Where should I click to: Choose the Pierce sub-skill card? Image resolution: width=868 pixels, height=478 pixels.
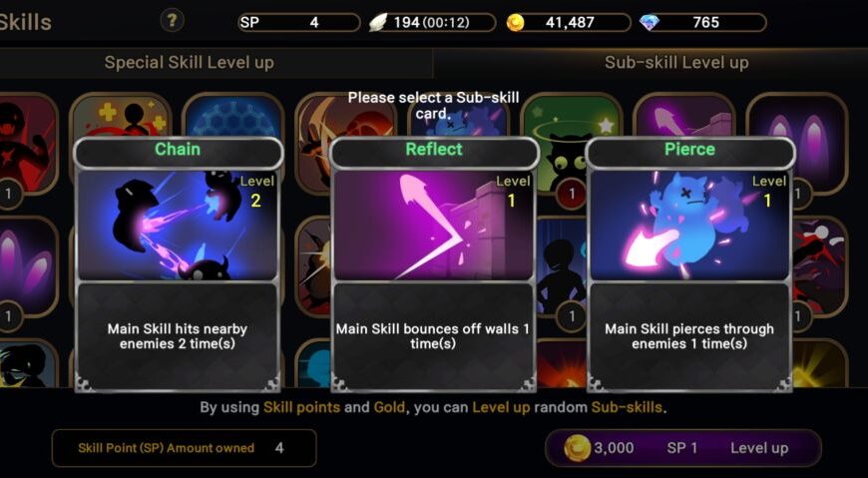pos(689,264)
